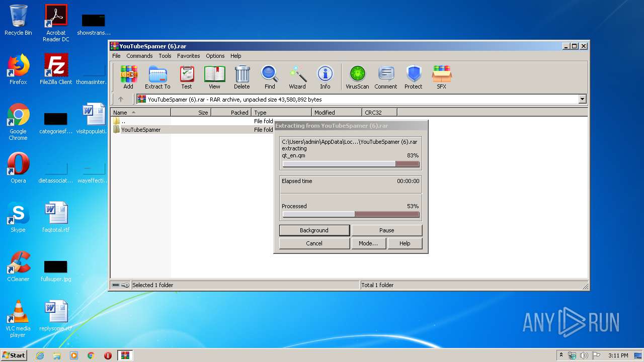Open Recycle Bin desktop icon

18,20
